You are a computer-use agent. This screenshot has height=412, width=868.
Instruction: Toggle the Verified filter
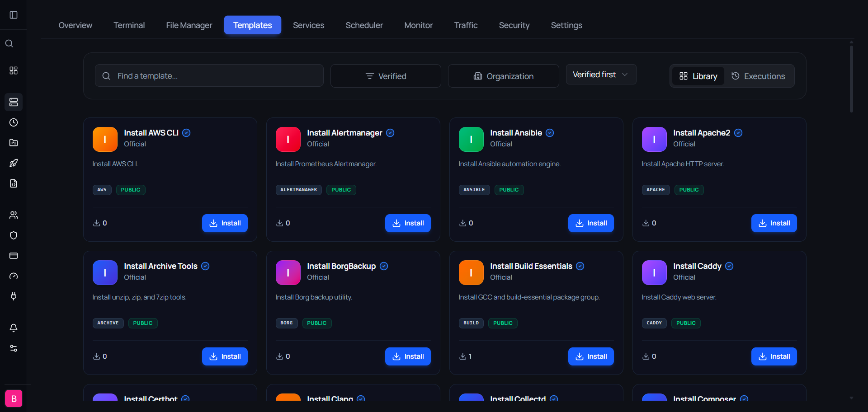pos(386,76)
